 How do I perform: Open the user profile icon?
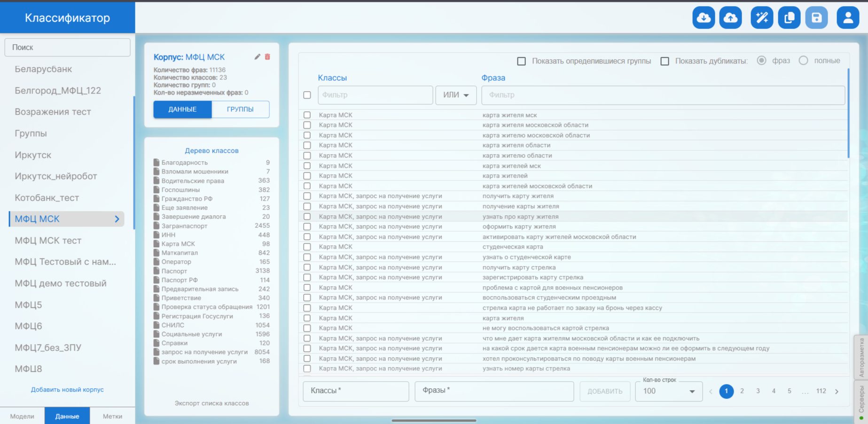point(848,18)
